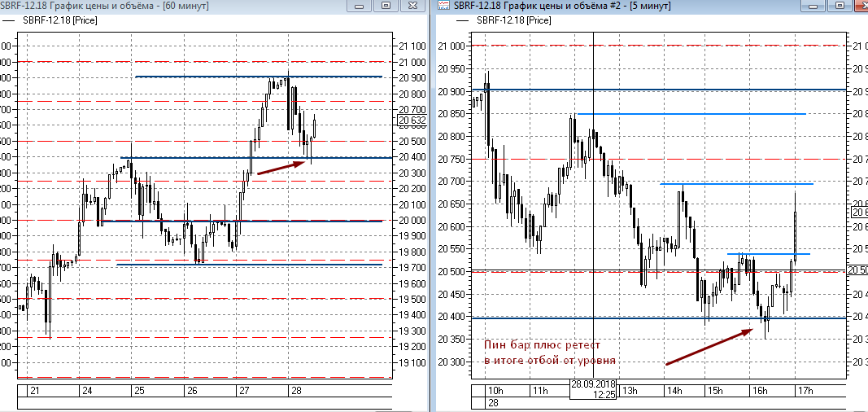Click the 15h label on the 5-minute time axis
868x412 pixels.
[716, 390]
